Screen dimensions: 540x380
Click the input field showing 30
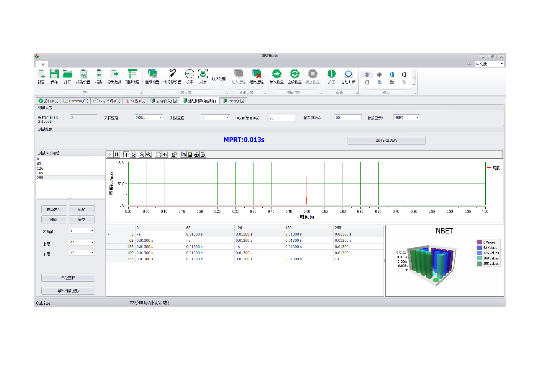(x=348, y=117)
